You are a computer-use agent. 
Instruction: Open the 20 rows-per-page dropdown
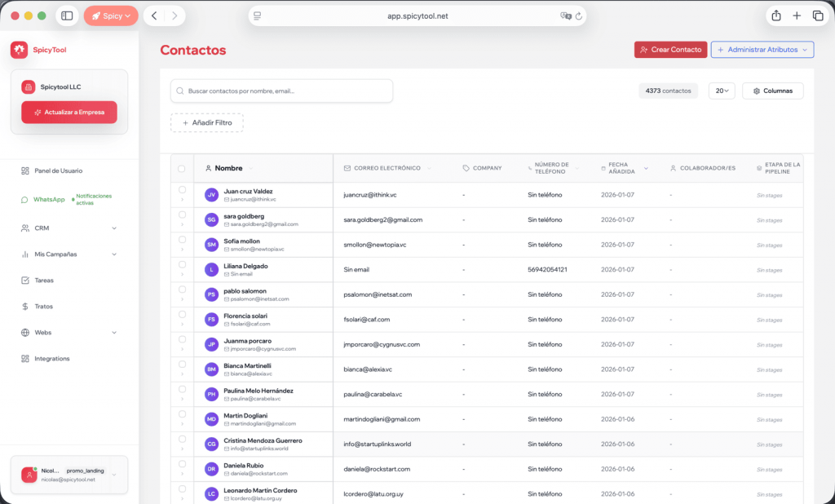point(722,91)
